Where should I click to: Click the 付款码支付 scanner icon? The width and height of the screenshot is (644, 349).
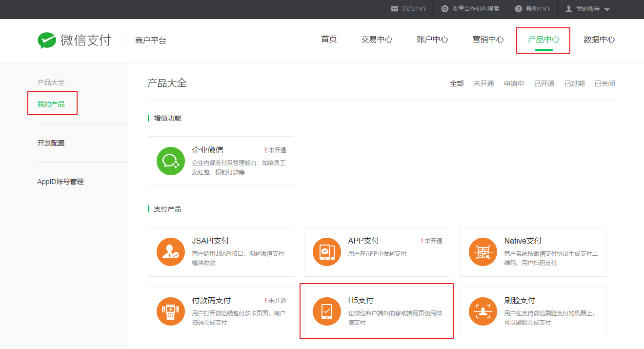(x=171, y=311)
